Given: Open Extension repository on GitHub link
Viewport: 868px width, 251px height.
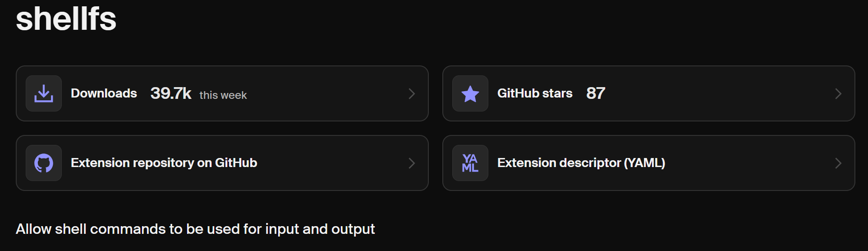Looking at the screenshot, I should pyautogui.click(x=164, y=163).
